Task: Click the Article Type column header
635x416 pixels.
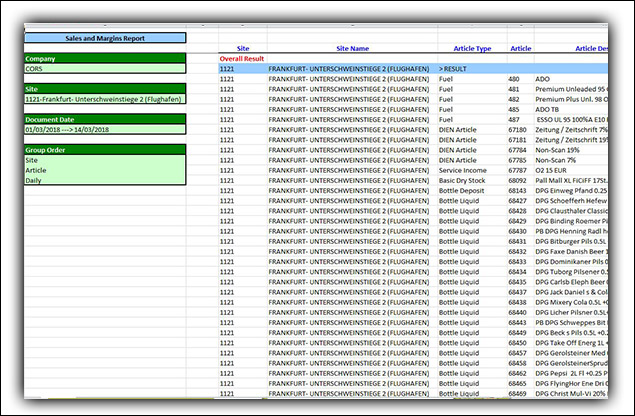Action: (470, 48)
